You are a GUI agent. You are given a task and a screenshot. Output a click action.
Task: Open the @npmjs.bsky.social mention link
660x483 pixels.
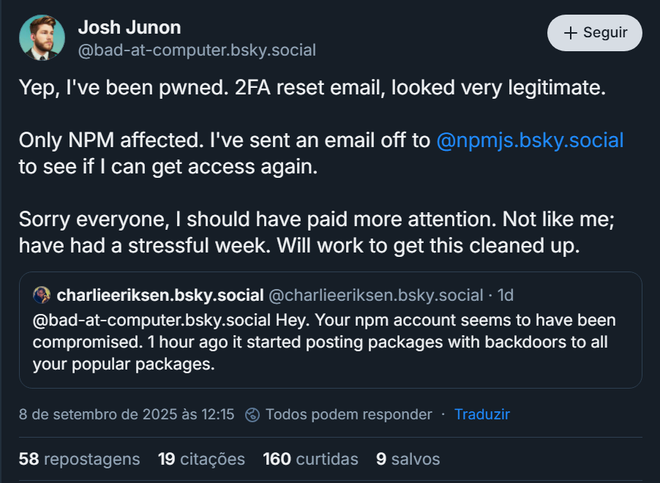pyautogui.click(x=530, y=140)
